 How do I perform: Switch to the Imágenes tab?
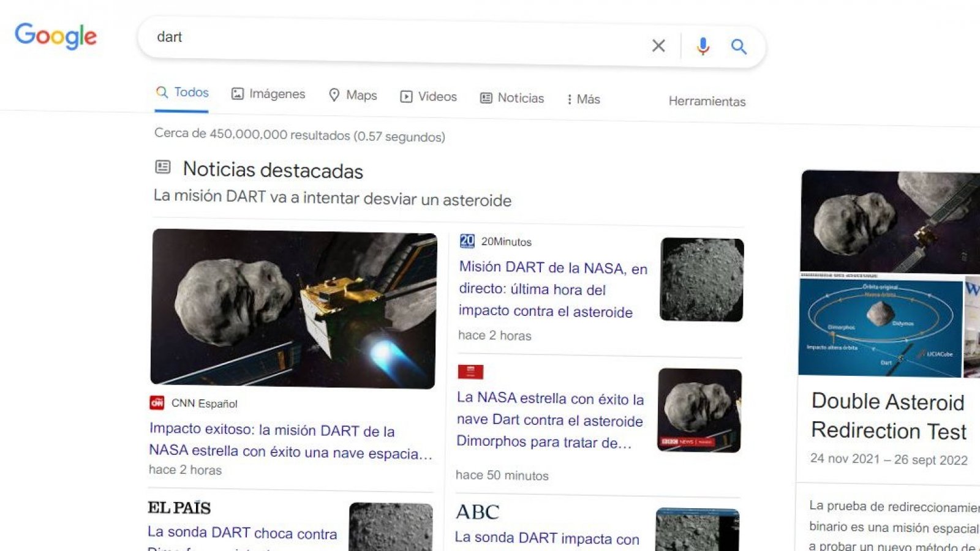tap(268, 94)
